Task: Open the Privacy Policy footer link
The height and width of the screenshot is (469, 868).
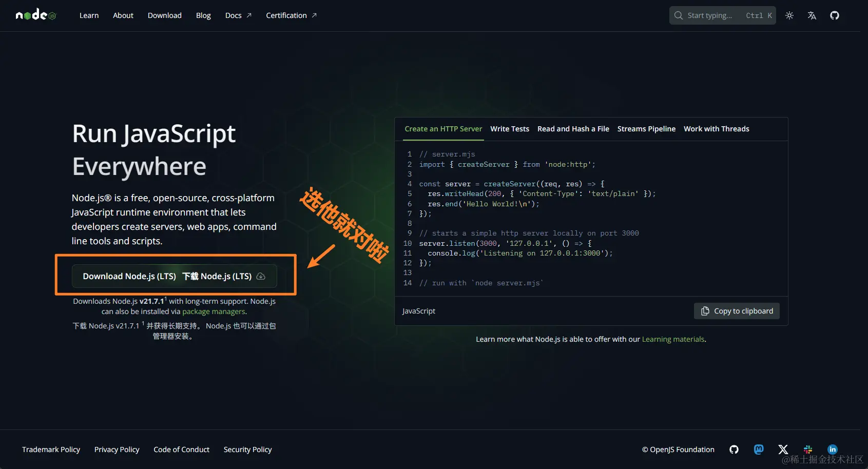Action: point(117,450)
